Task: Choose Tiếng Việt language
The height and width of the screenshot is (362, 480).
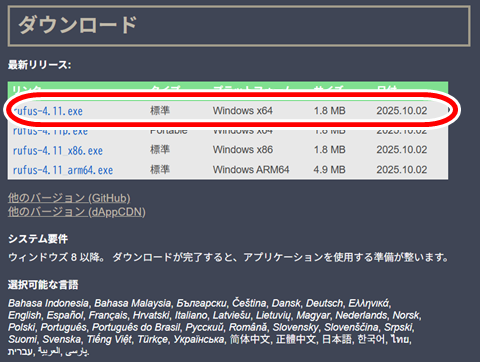Action: (109, 339)
